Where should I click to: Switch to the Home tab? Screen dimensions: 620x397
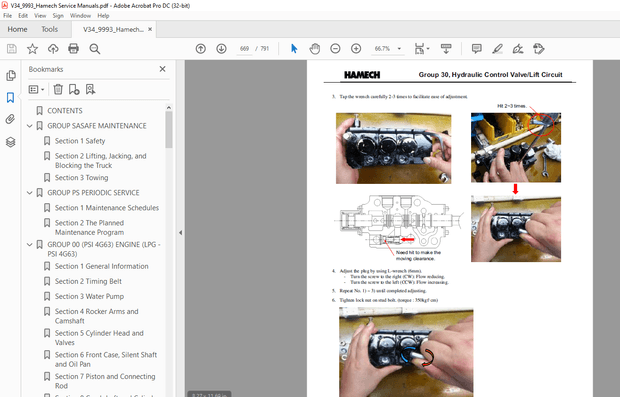[x=17, y=29]
